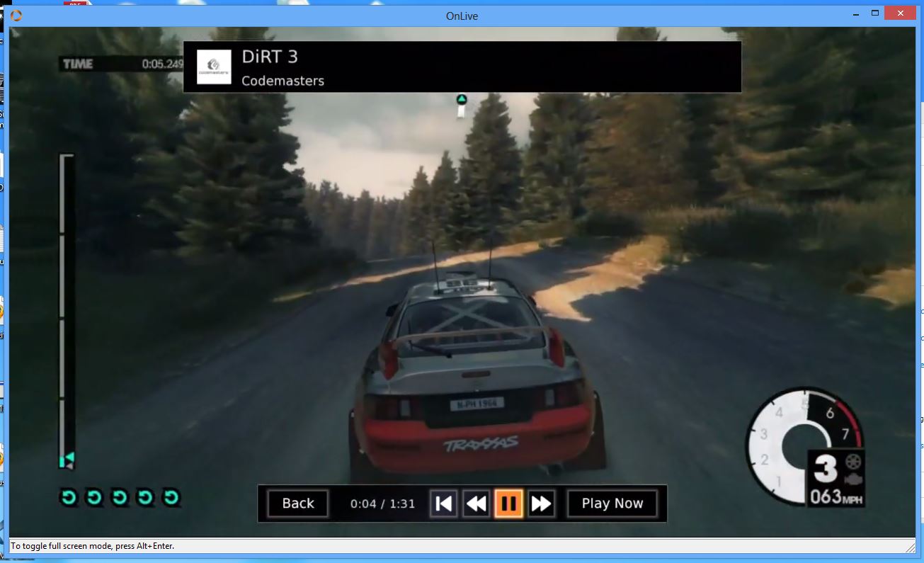Click the Play Now button

[x=612, y=504]
